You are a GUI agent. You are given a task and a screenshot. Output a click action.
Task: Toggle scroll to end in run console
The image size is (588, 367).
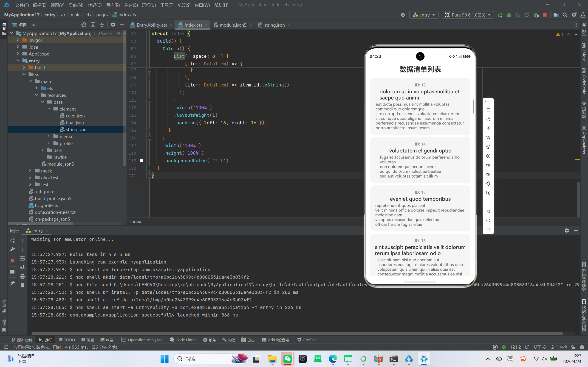22,267
